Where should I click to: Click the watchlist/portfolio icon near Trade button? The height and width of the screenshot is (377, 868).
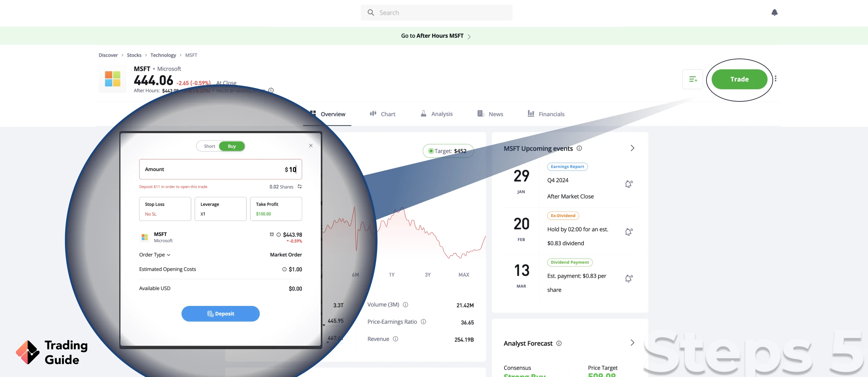point(693,79)
